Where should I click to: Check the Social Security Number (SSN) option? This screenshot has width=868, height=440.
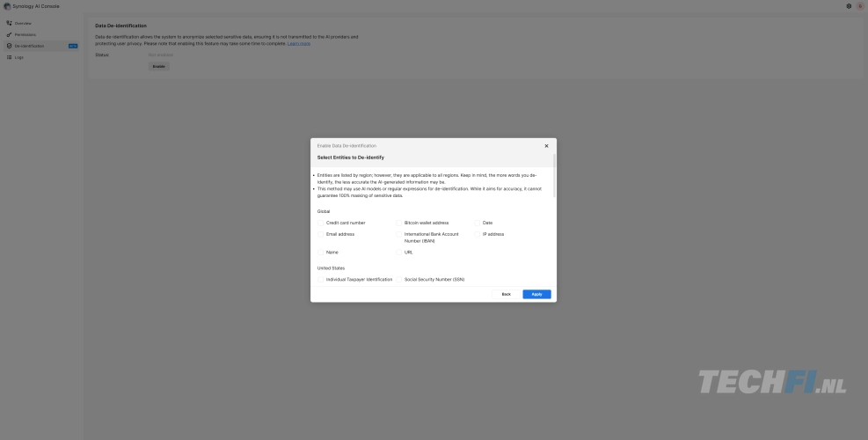[399, 279]
